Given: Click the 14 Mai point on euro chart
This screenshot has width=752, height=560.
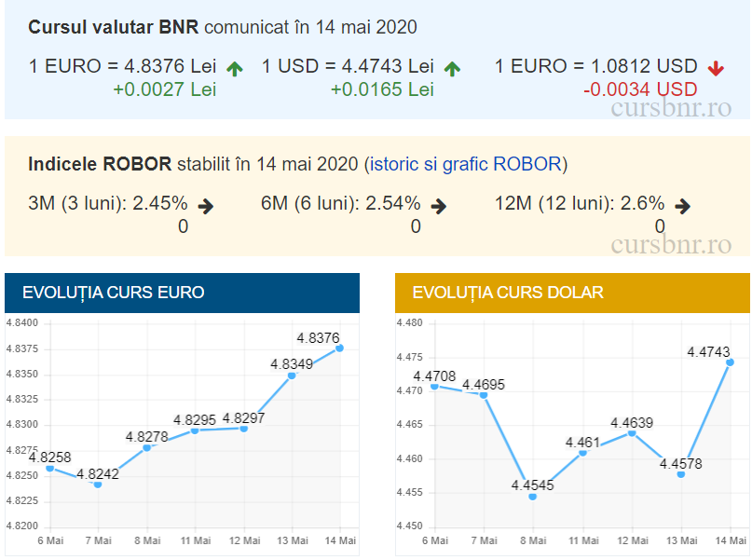Looking at the screenshot, I should [x=340, y=348].
